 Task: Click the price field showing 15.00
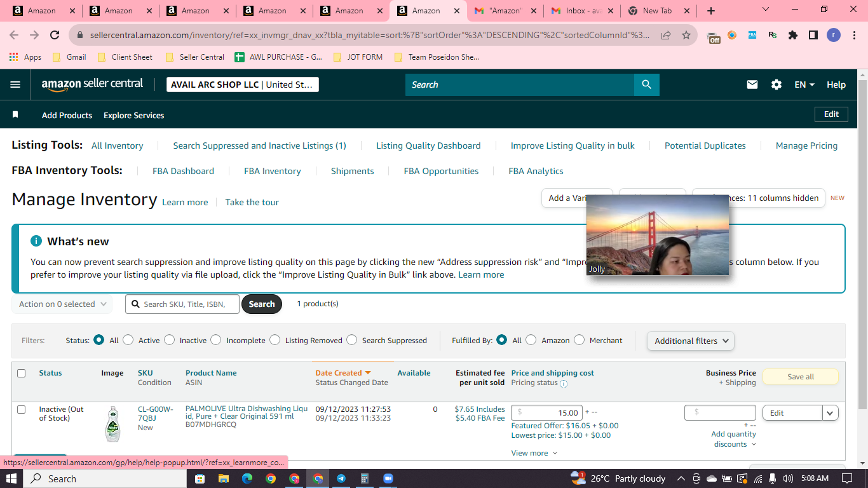[546, 412]
